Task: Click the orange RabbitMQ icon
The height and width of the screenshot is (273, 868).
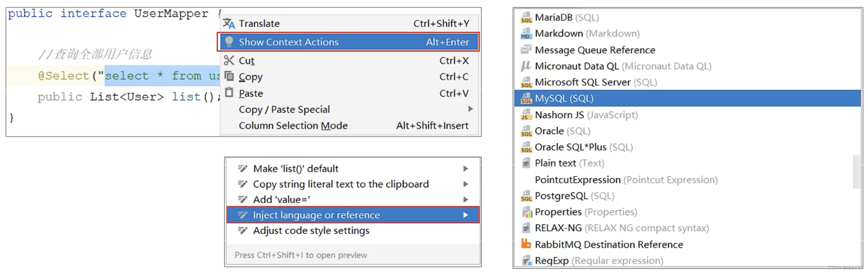Action: [526, 244]
